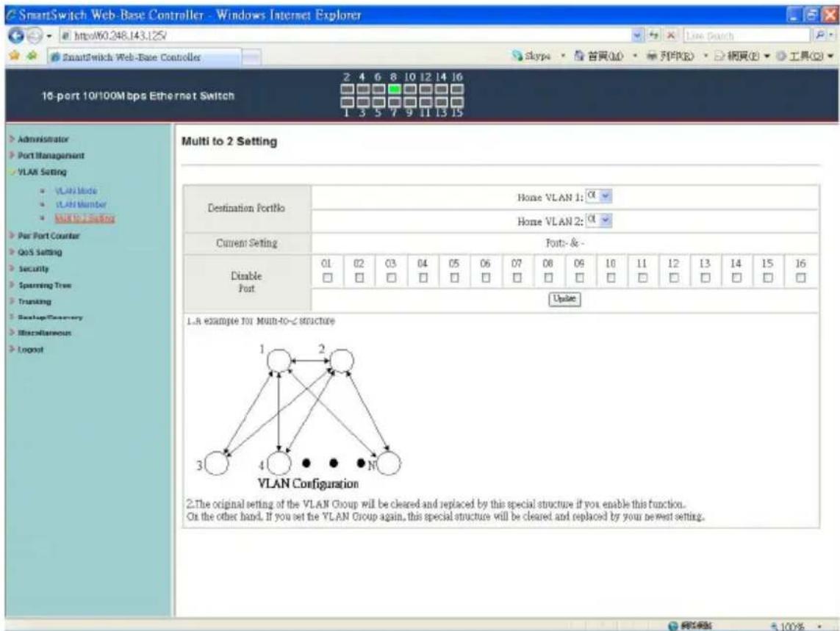
Task: Tick Disable Port checkbox 01
Action: click(x=327, y=278)
